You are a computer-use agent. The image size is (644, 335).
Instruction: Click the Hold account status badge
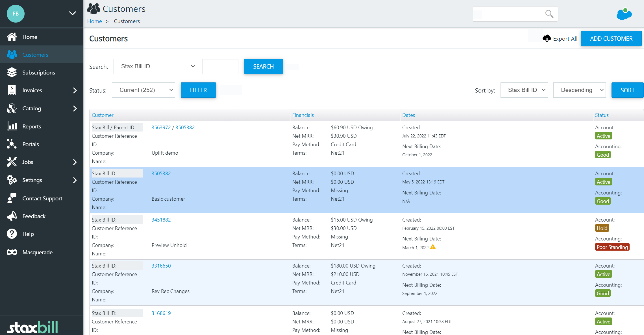click(x=602, y=228)
